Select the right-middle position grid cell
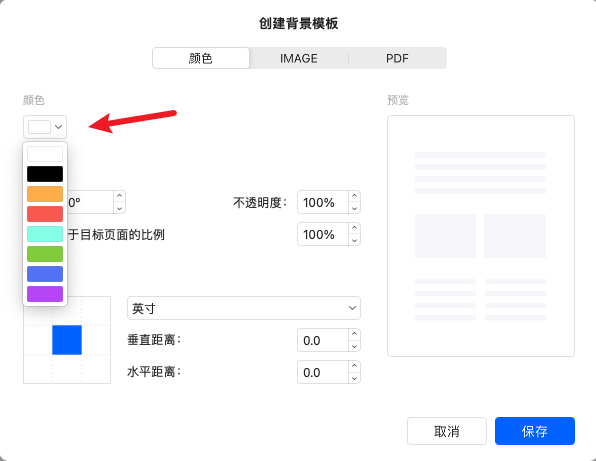This screenshot has height=461, width=596. pos(96,340)
